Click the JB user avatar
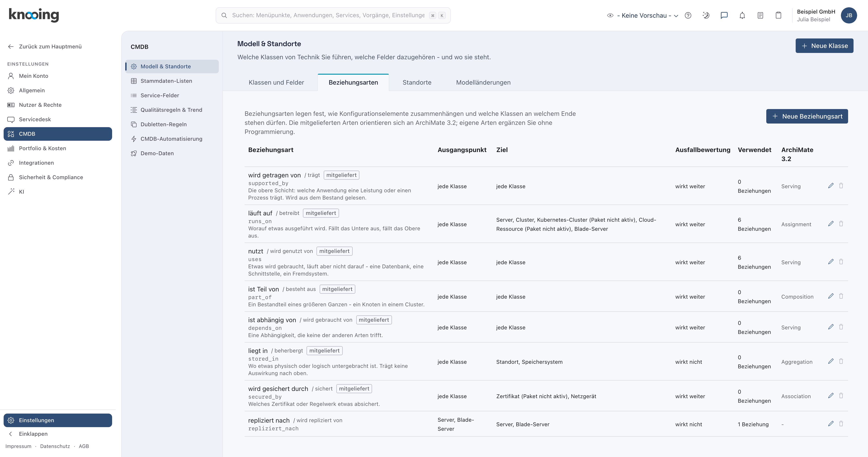Image resolution: width=868 pixels, height=457 pixels. point(849,16)
